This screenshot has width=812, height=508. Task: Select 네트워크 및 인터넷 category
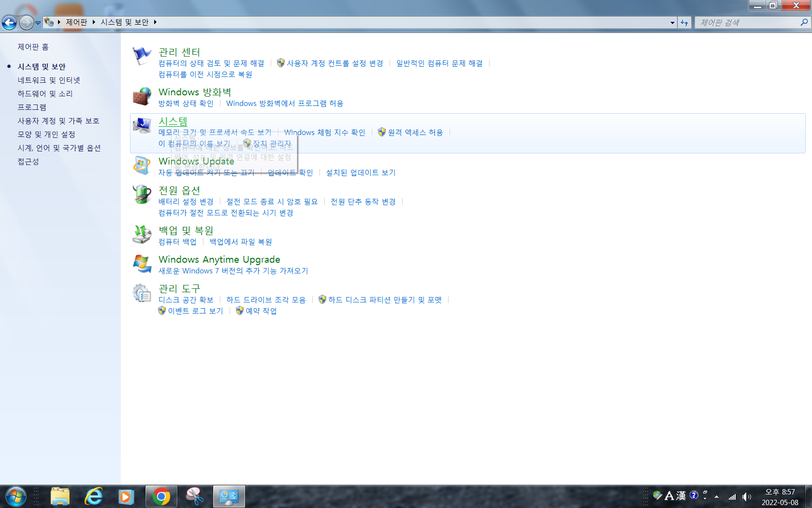point(49,80)
